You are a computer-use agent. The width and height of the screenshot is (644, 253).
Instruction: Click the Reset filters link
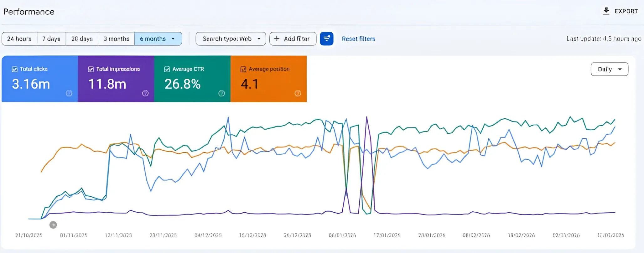(x=358, y=39)
